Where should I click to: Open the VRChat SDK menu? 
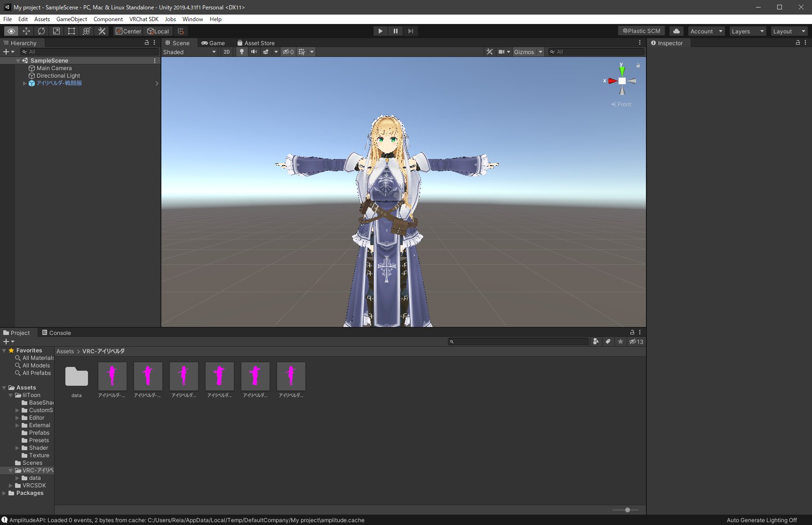pyautogui.click(x=143, y=19)
